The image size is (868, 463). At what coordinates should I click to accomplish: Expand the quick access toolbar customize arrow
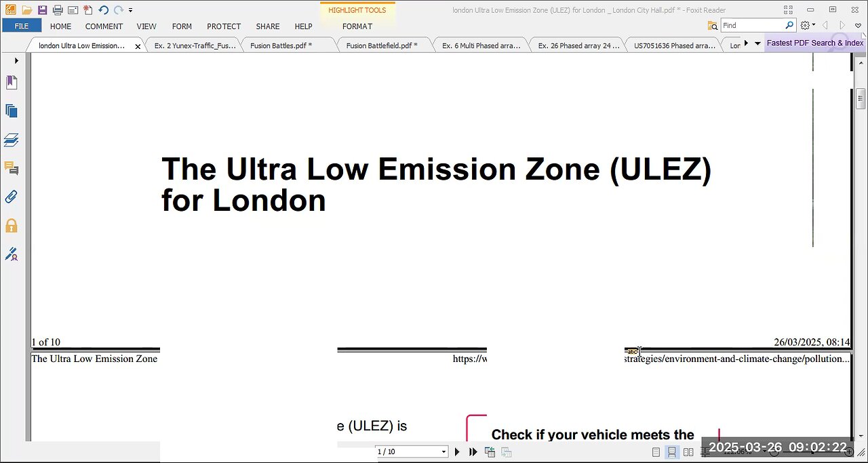click(130, 10)
